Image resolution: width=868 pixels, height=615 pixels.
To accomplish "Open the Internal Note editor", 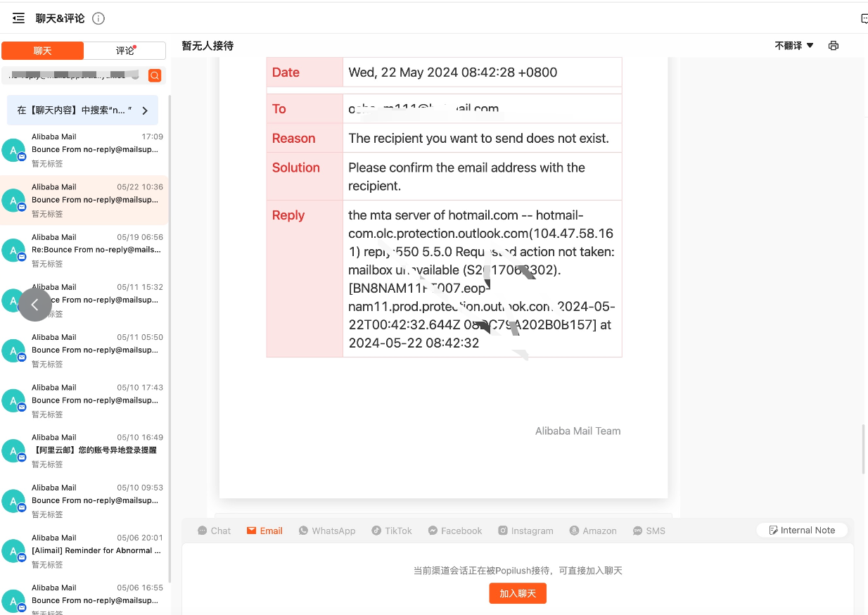I will 803,531.
